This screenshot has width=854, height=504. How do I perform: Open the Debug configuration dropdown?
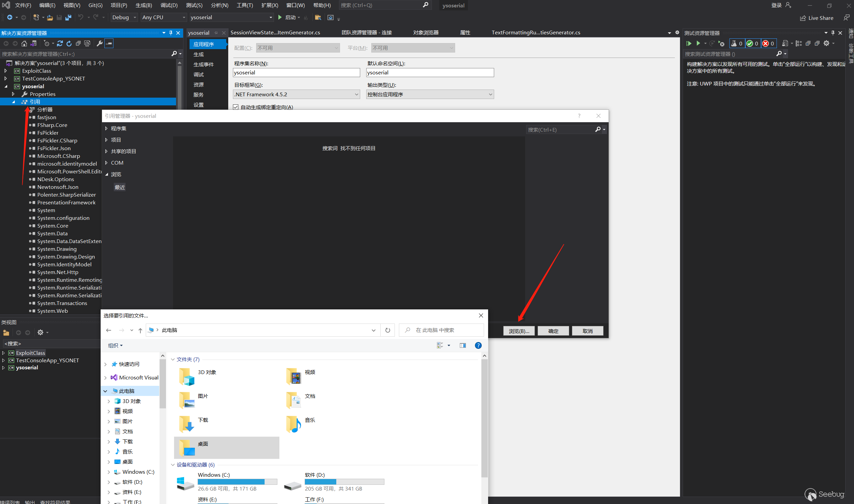(x=124, y=17)
